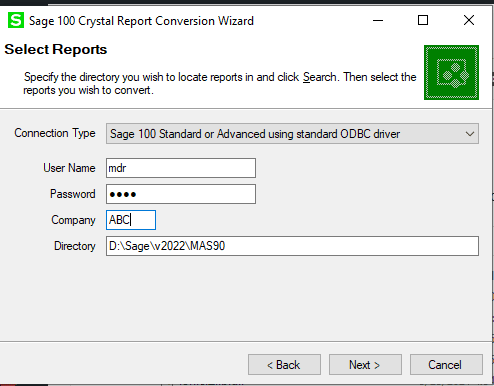Click into the User Name field containing mdr
494x386 pixels.
pyautogui.click(x=181, y=168)
